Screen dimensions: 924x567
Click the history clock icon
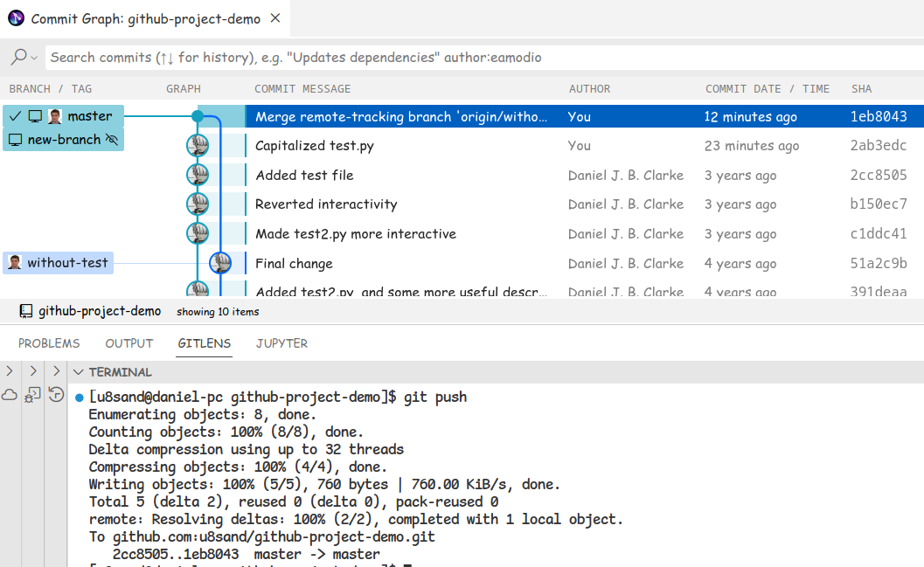click(56, 395)
